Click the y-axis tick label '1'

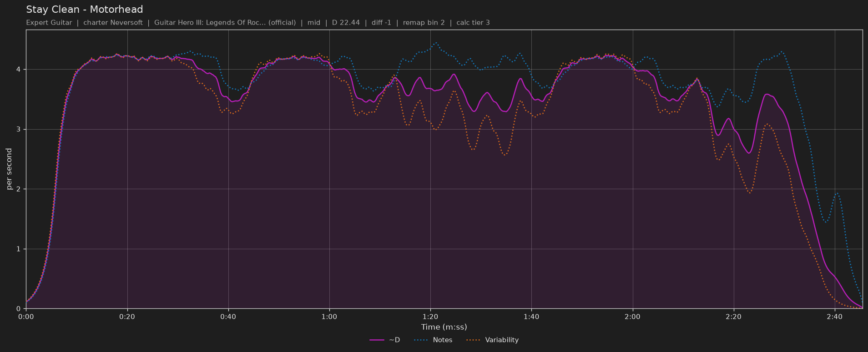point(19,249)
